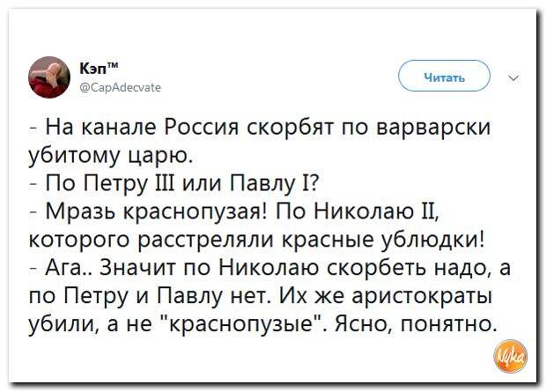The width and height of the screenshot is (546, 392).
Task: Open the Кэп profile avatar picture
Action: pos(49,77)
